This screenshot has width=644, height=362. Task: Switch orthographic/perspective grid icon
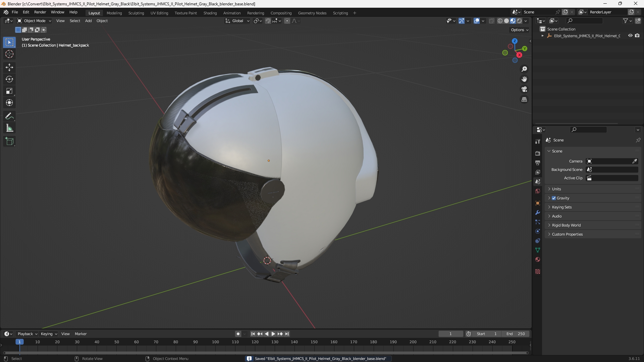(524, 100)
